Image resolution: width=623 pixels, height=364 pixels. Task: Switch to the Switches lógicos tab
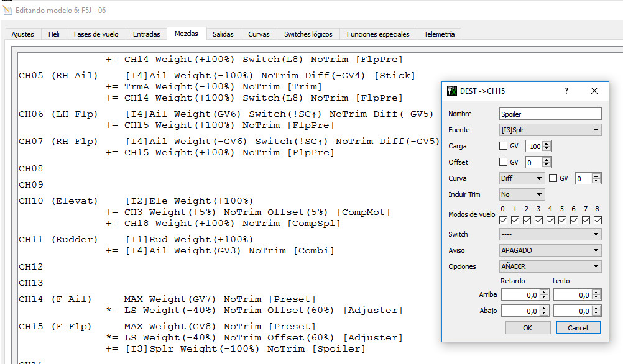pyautogui.click(x=308, y=34)
